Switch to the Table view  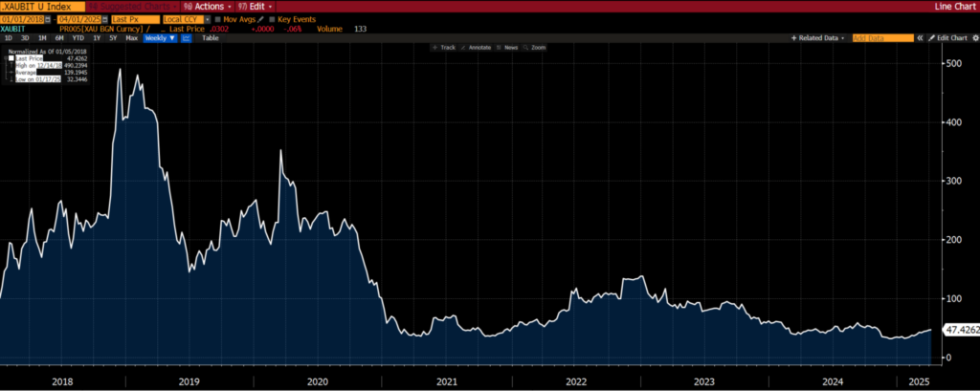coord(208,38)
